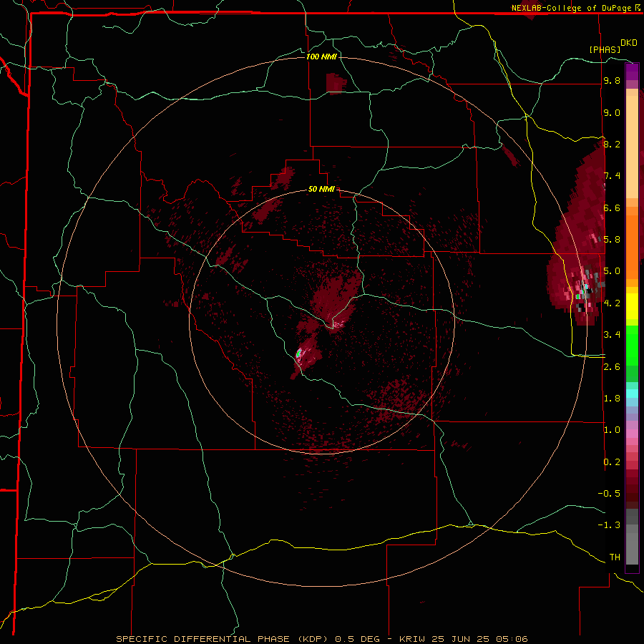Click the KRIW radar site identifier

tap(413, 639)
